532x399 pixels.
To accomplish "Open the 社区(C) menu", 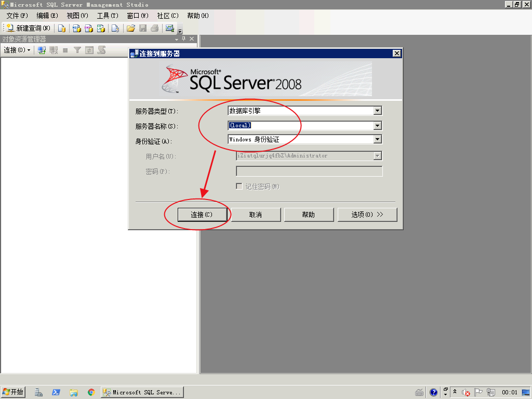I will 168,16.
